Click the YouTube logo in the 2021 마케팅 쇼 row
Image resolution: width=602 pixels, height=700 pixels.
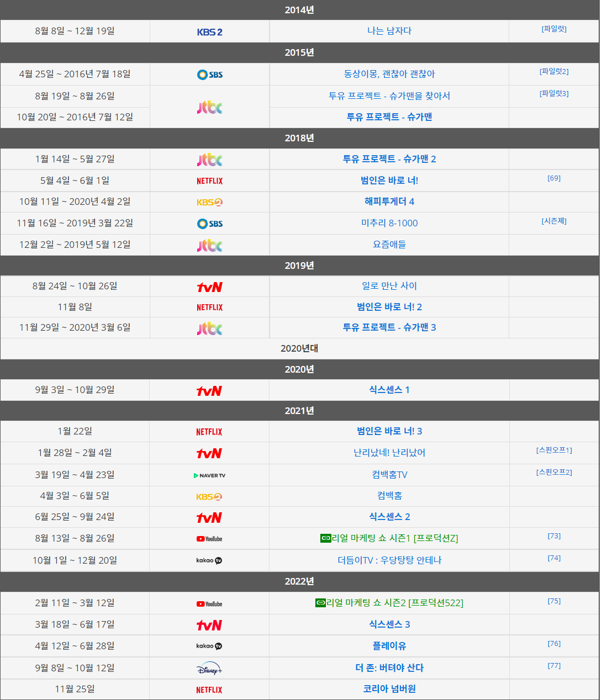[x=209, y=539]
